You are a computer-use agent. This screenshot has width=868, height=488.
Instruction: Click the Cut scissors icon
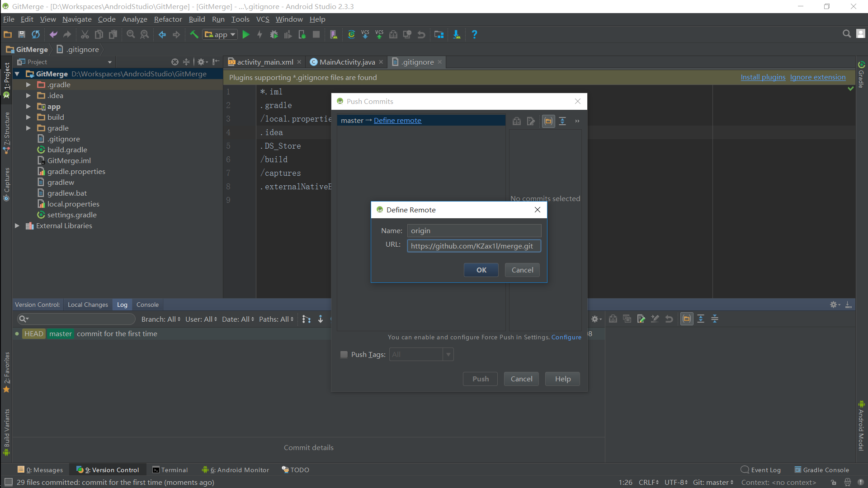[x=85, y=34]
